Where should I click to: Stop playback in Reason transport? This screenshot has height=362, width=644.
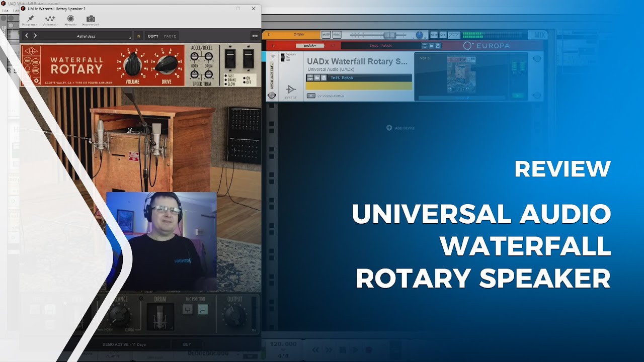pyautogui.click(x=343, y=349)
